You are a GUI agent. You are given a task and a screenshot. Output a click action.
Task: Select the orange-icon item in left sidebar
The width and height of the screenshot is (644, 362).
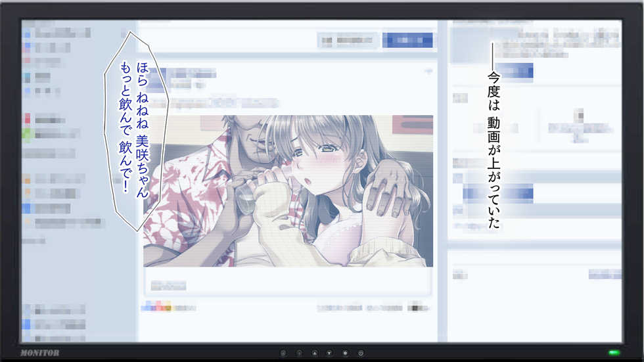[27, 179]
